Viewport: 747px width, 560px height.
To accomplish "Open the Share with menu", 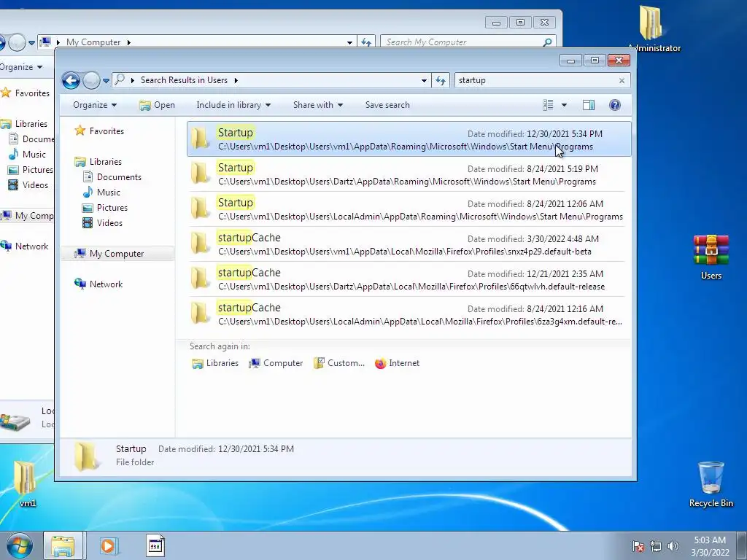I will [318, 105].
